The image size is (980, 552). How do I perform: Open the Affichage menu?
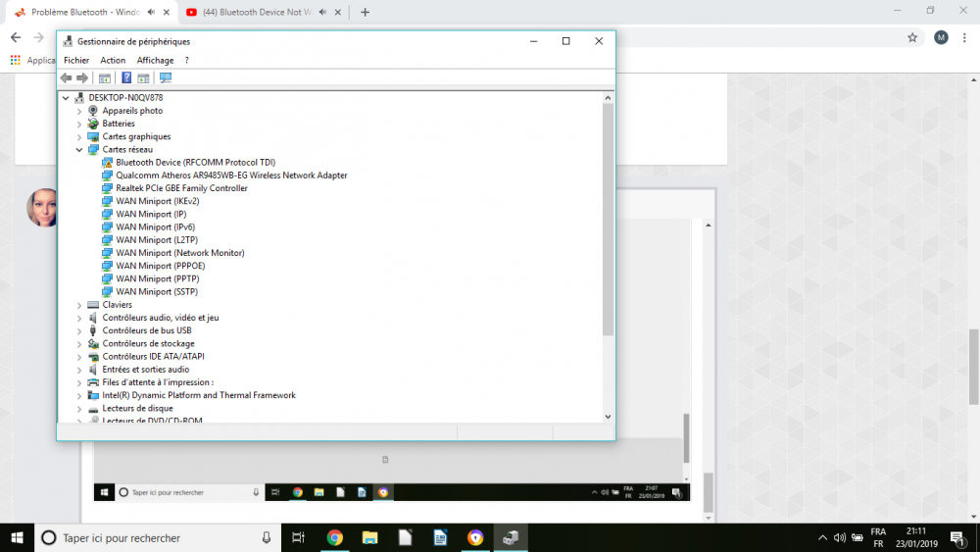(x=155, y=61)
